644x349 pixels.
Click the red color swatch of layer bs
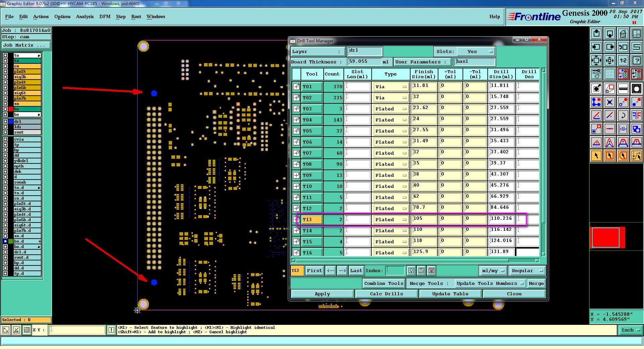click(x=11, y=109)
